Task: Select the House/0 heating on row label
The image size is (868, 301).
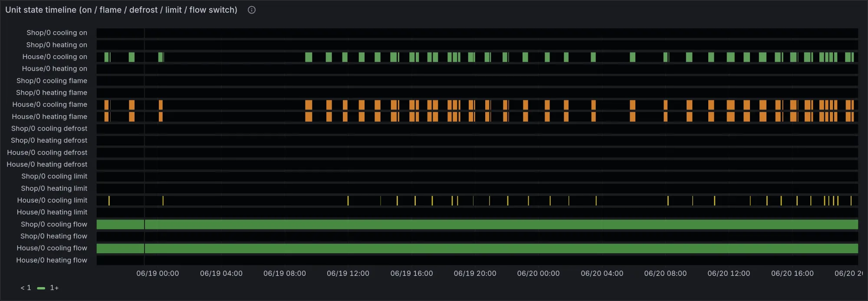Action: 55,69
